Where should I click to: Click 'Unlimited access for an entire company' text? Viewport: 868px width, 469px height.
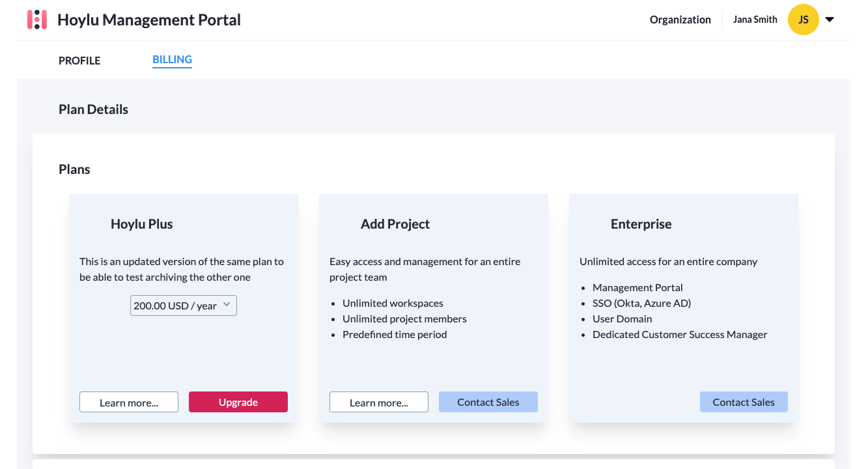[668, 261]
